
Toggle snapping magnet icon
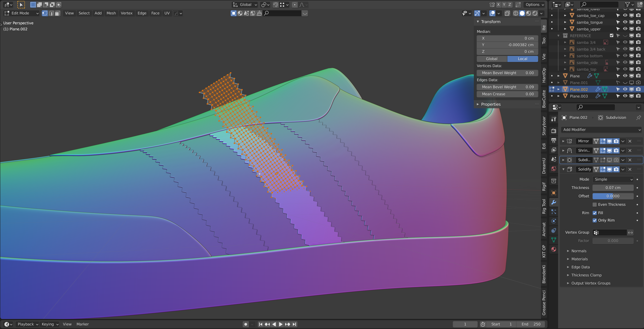click(x=275, y=5)
